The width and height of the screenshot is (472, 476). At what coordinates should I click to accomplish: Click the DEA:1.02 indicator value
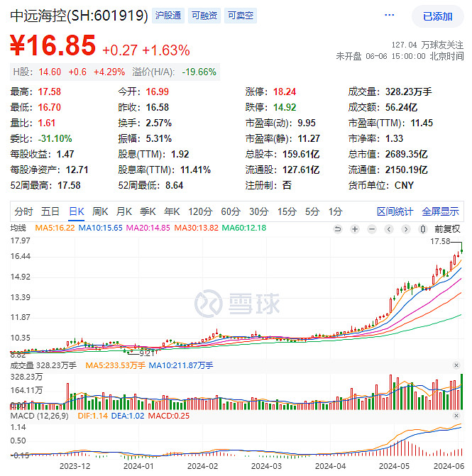pos(128,416)
